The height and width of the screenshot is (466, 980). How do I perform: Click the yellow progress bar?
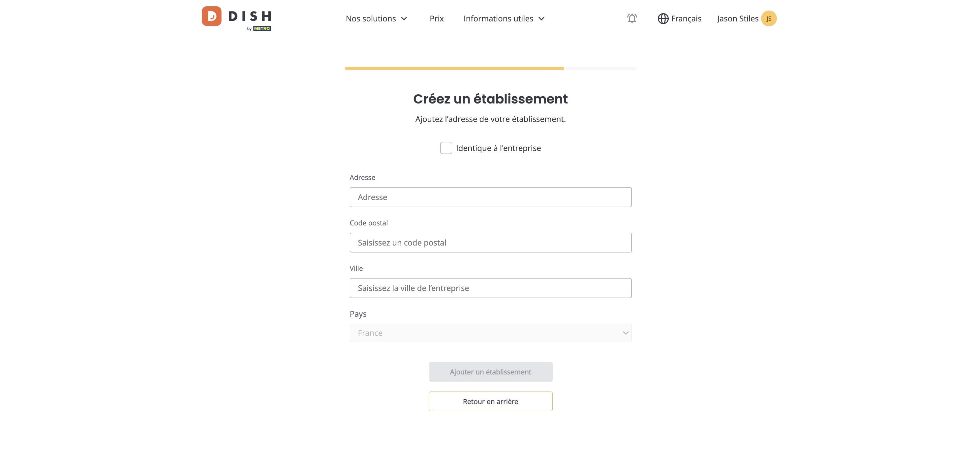[454, 69]
